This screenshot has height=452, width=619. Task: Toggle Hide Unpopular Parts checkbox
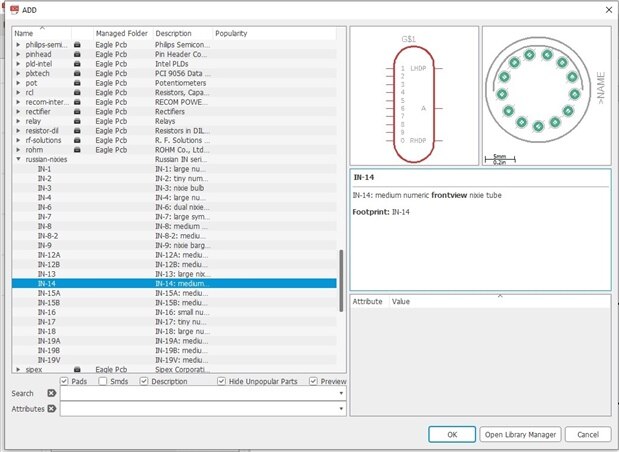pos(221,381)
